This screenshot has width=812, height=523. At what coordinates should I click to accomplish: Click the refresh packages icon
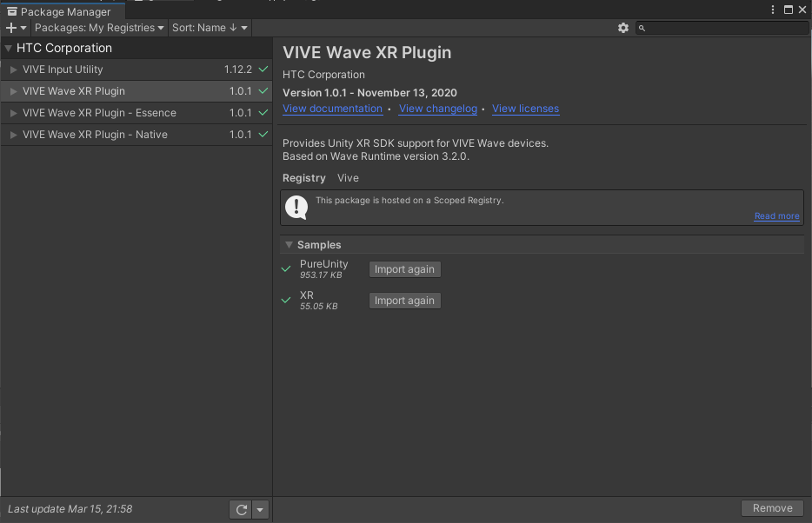coord(242,510)
